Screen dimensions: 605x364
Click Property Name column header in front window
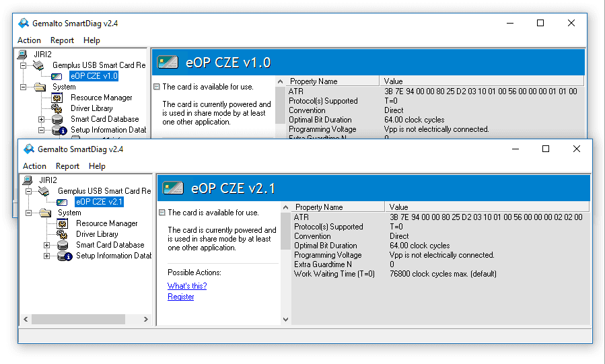[x=336, y=207]
